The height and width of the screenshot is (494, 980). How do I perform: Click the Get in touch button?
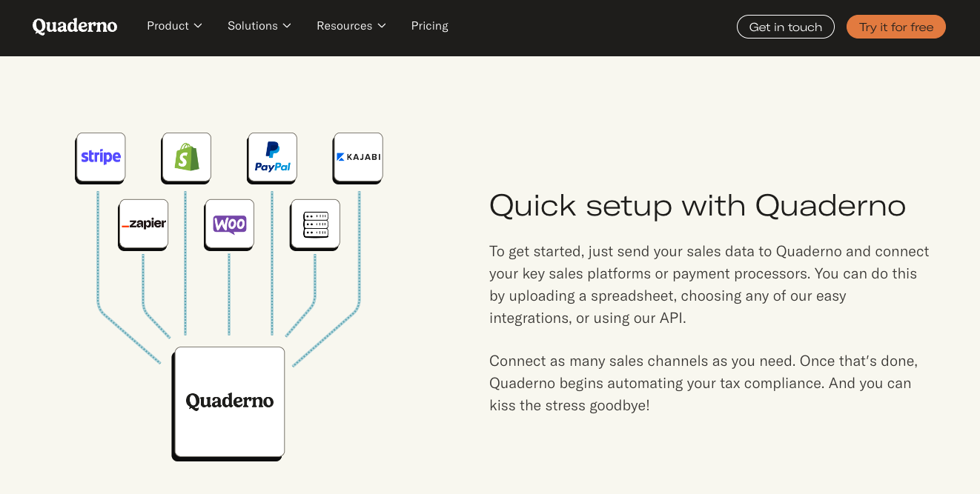[x=786, y=27]
